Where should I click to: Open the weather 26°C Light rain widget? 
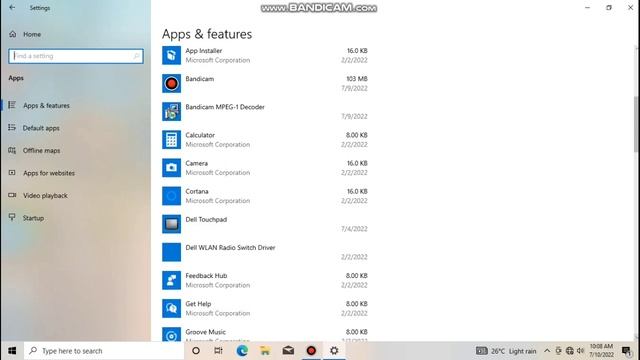[506, 351]
